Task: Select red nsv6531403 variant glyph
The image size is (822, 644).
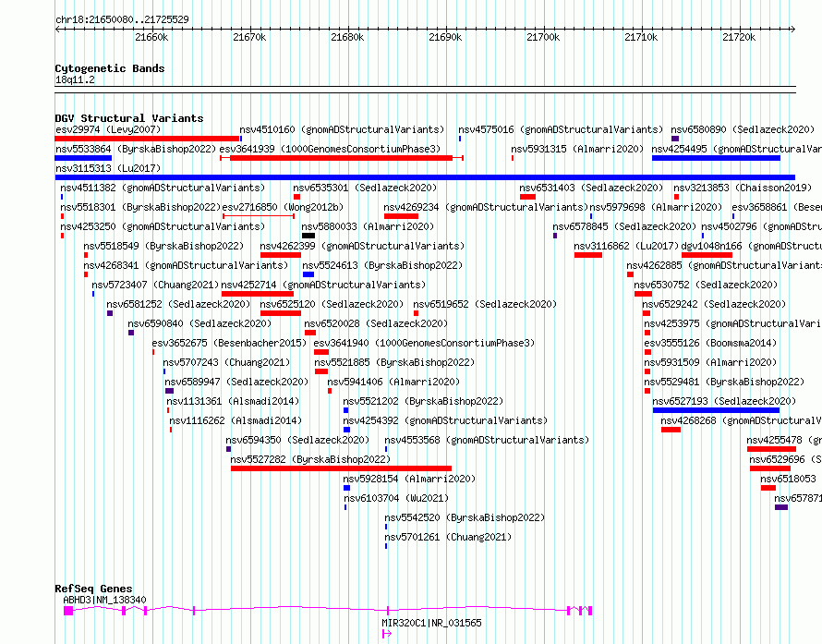Action: pos(528,197)
